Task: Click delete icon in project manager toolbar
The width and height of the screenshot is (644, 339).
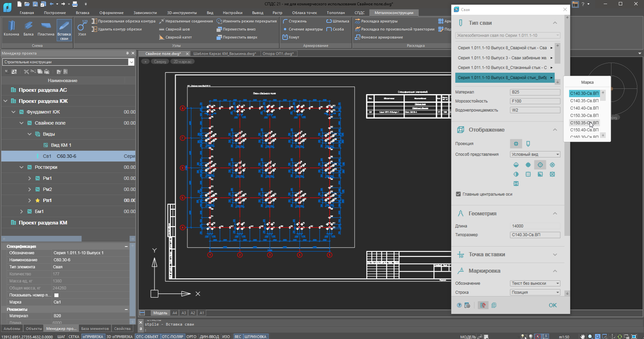Action: (26, 72)
